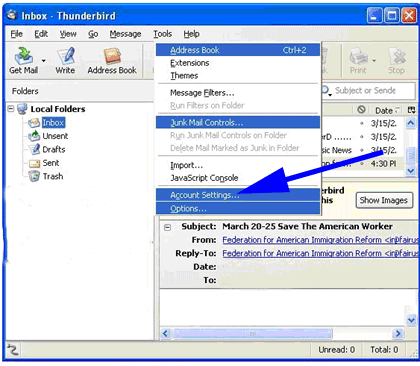Viewport: 420px width, 366px height.
Task: Open the Drafts folder
Action: (x=53, y=149)
